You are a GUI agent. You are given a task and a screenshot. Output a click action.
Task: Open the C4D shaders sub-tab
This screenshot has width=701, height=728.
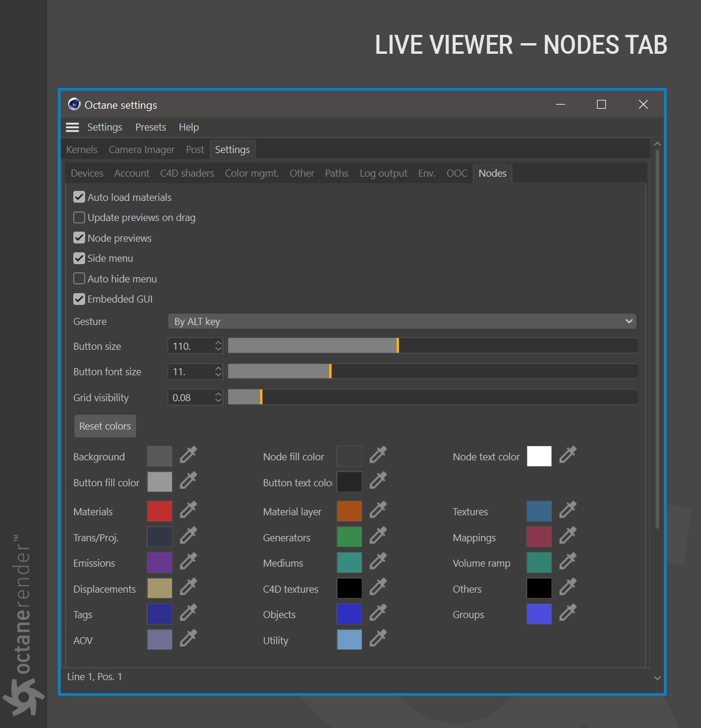(187, 173)
